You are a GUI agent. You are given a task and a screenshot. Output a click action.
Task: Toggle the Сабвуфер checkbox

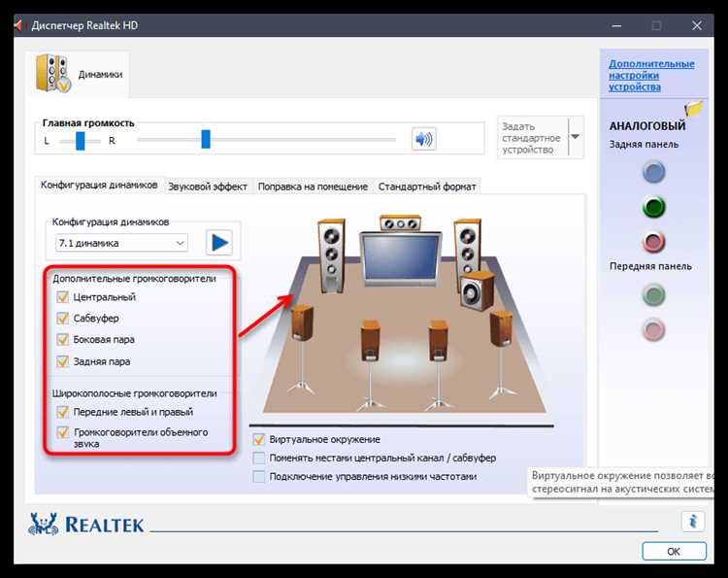click(x=62, y=319)
